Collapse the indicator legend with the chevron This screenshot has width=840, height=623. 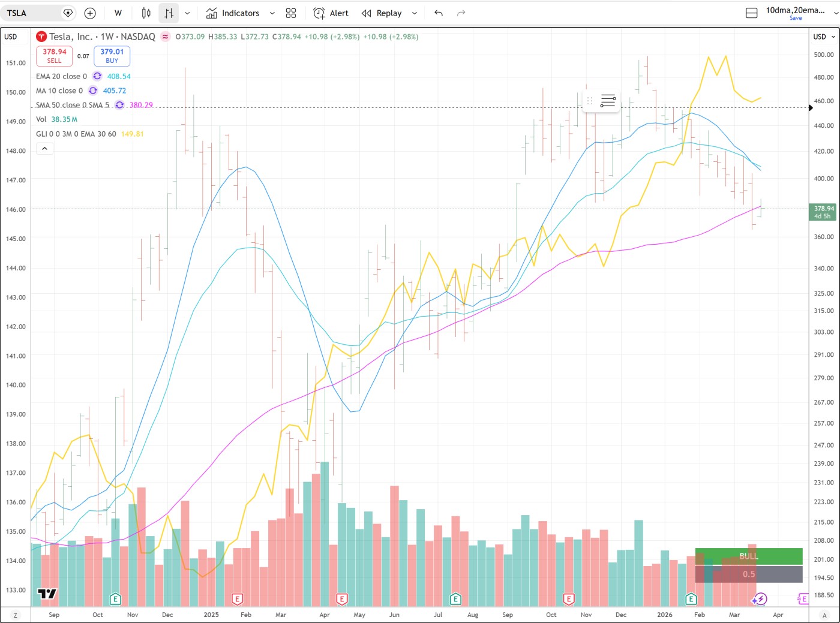click(44, 149)
